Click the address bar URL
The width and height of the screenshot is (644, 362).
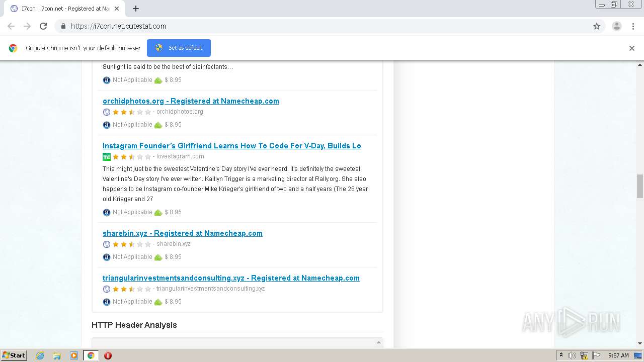tap(118, 26)
